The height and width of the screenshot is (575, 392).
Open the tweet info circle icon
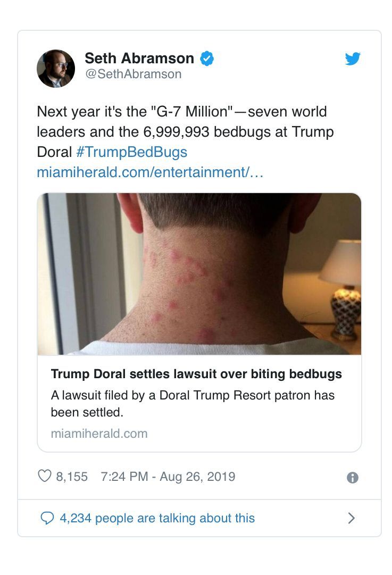point(353,478)
